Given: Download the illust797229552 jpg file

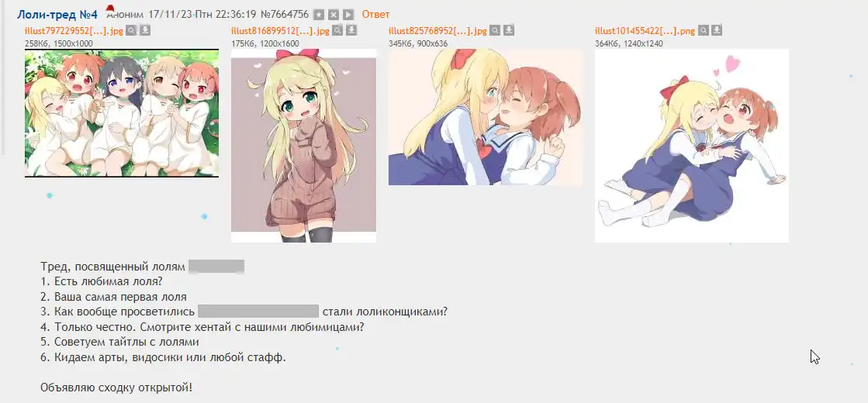Looking at the screenshot, I should tap(145, 30).
